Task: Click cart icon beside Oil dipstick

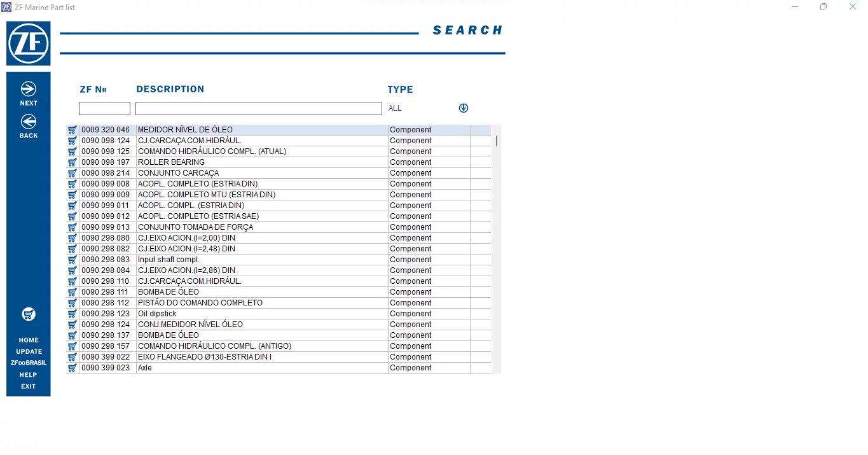Action: (x=72, y=314)
